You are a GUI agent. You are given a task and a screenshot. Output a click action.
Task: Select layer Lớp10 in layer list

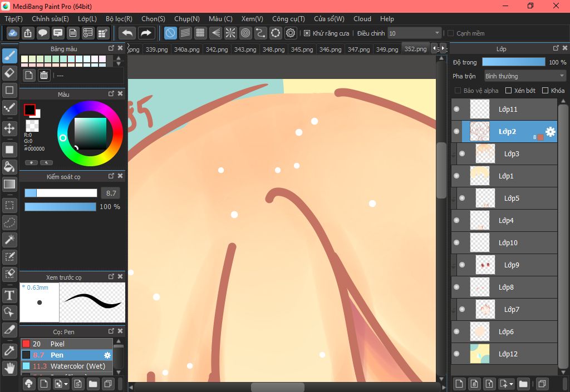(x=504, y=243)
